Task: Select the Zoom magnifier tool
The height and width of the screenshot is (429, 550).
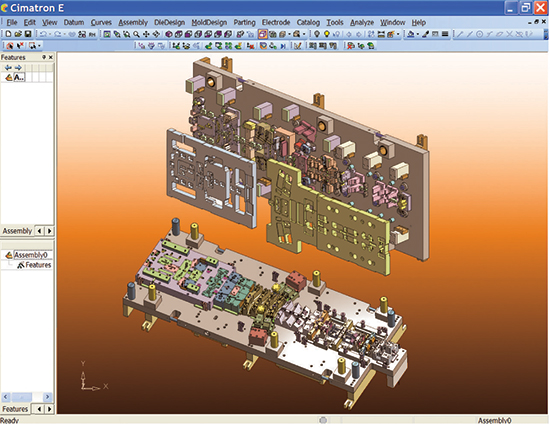Action: coord(136,34)
